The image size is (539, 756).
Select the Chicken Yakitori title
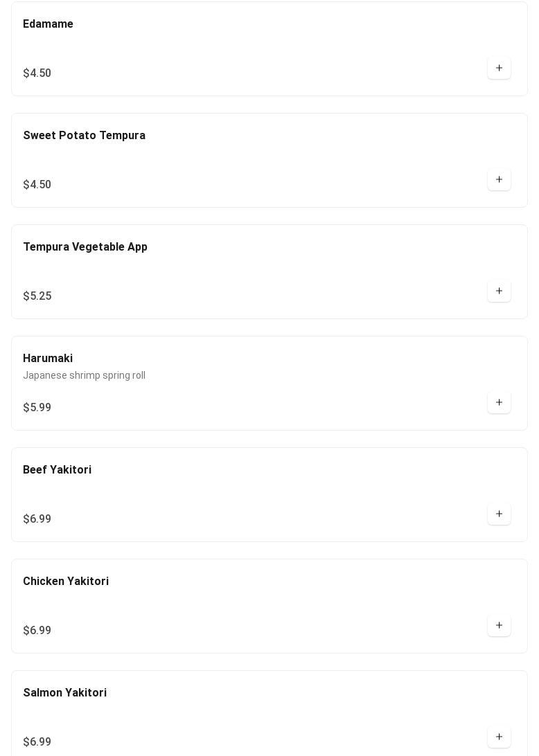coord(66,582)
